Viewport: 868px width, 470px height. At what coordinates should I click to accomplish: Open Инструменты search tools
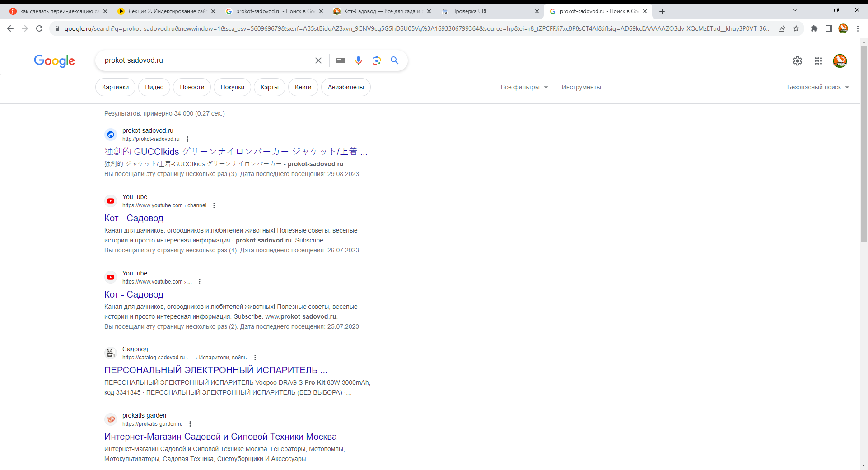point(581,87)
